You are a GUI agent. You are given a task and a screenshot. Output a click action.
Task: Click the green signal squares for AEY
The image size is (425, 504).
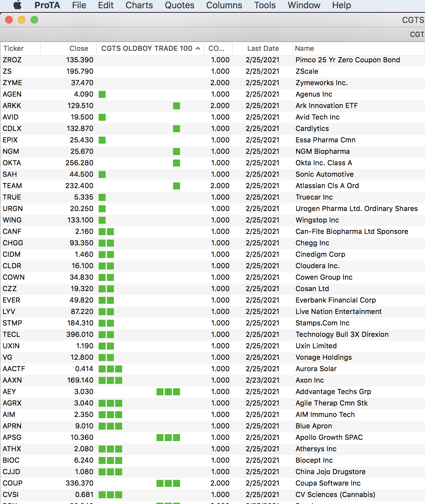click(168, 392)
